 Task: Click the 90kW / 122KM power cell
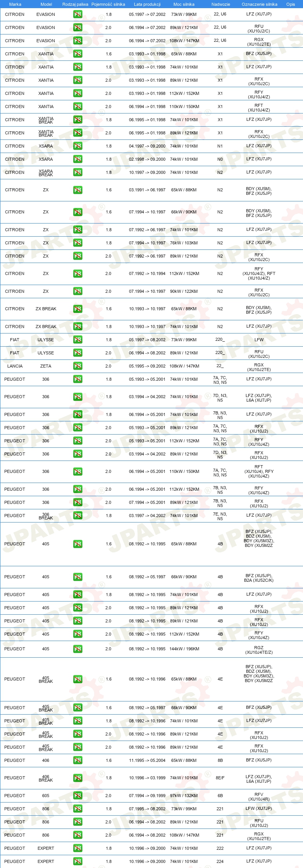pos(184,291)
